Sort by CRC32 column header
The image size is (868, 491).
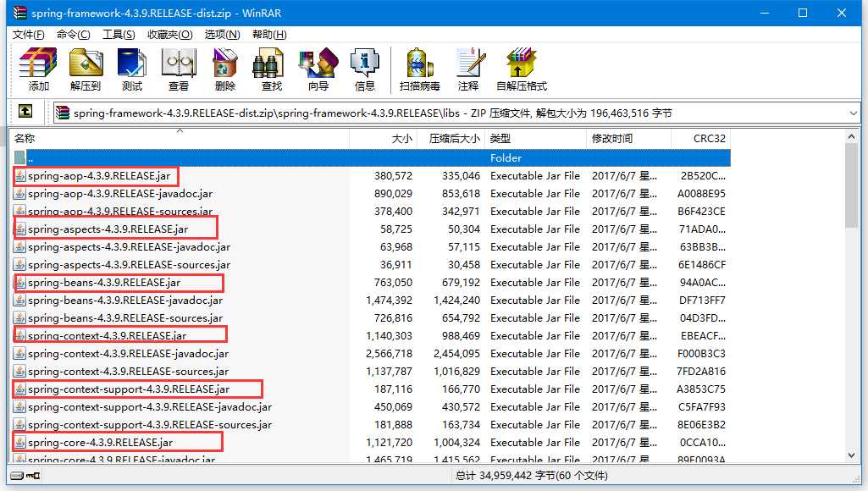coord(701,138)
